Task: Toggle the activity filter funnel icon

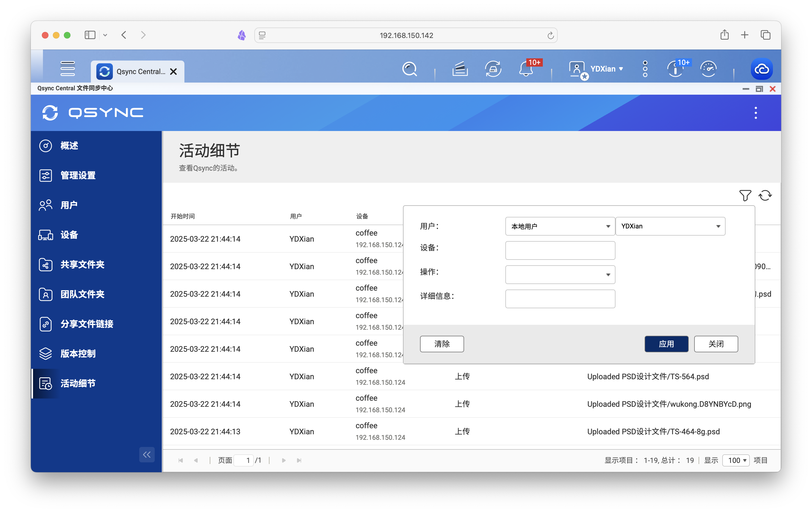Action: tap(745, 195)
